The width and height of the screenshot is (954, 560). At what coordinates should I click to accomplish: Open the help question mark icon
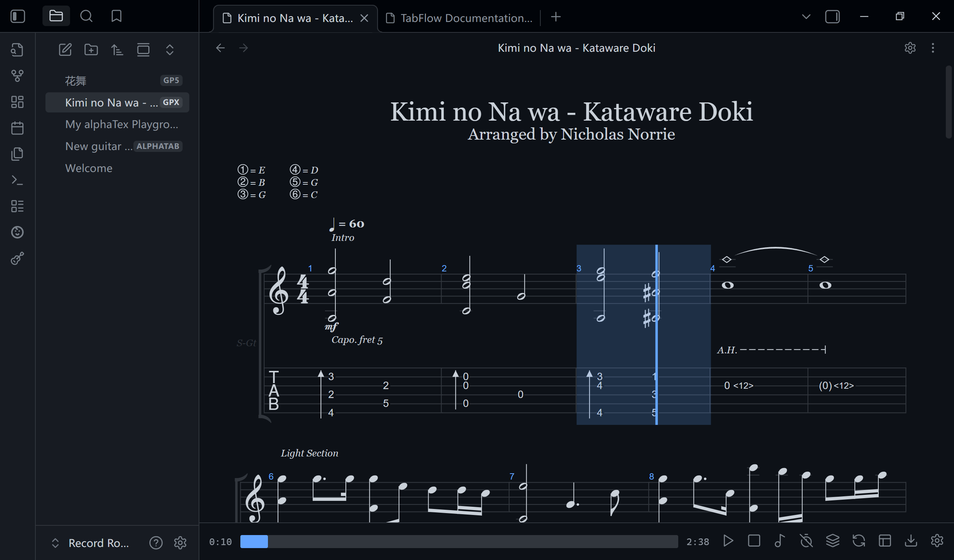(x=156, y=543)
